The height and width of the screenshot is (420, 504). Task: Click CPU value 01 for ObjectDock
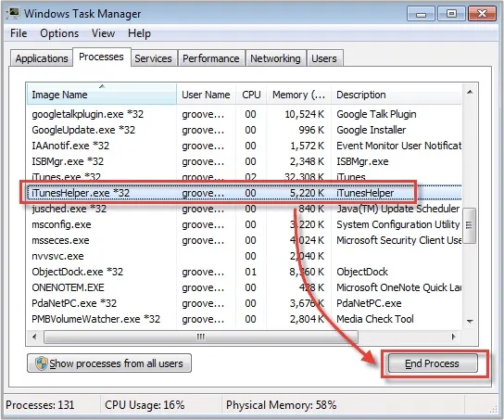click(251, 272)
